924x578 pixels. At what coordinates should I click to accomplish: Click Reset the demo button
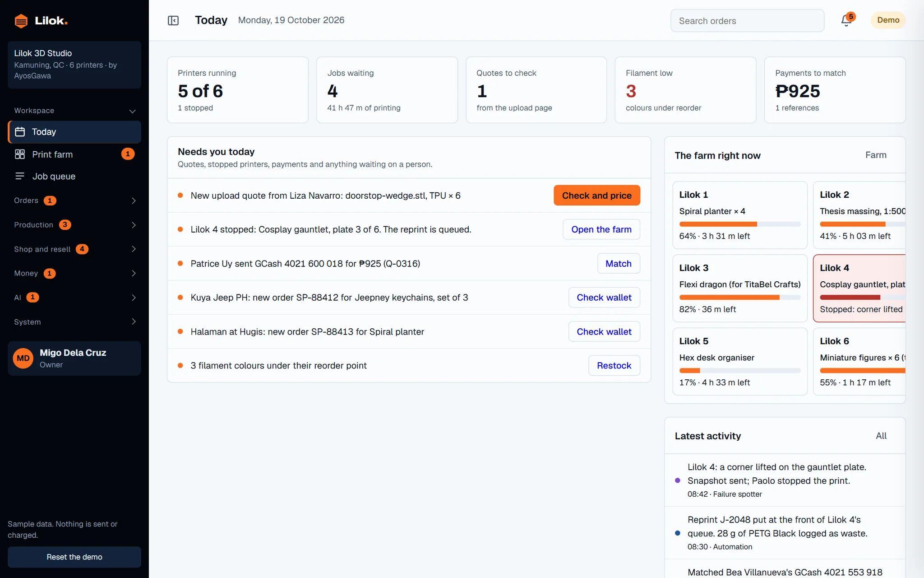click(74, 557)
